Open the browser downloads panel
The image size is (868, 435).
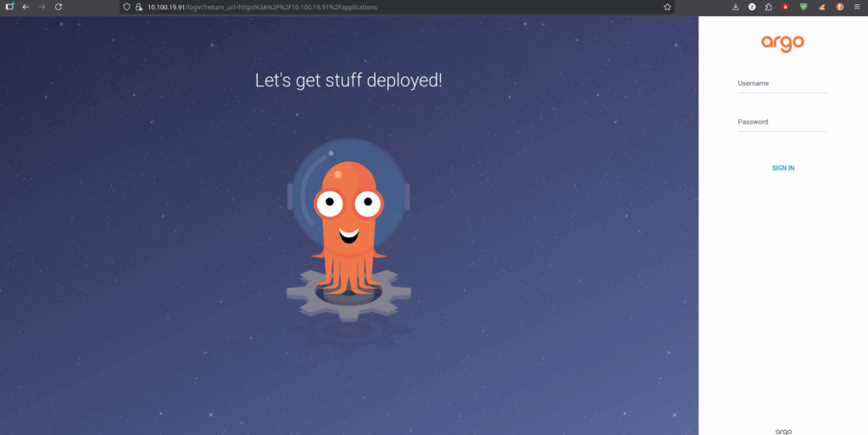coord(735,7)
